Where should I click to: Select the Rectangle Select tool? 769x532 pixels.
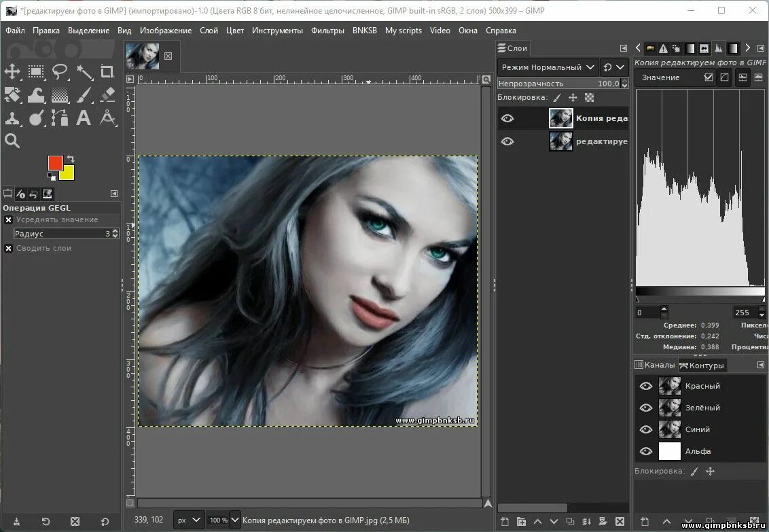click(36, 71)
